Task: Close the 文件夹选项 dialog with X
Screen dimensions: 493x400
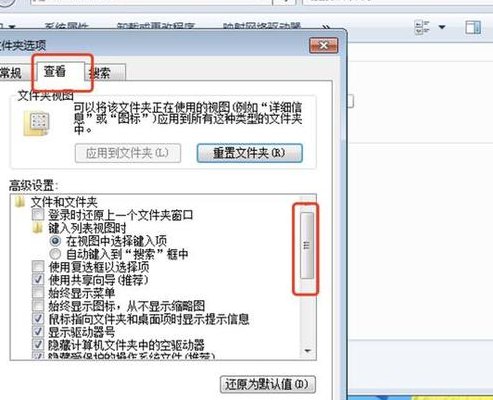Action: pos(323,45)
